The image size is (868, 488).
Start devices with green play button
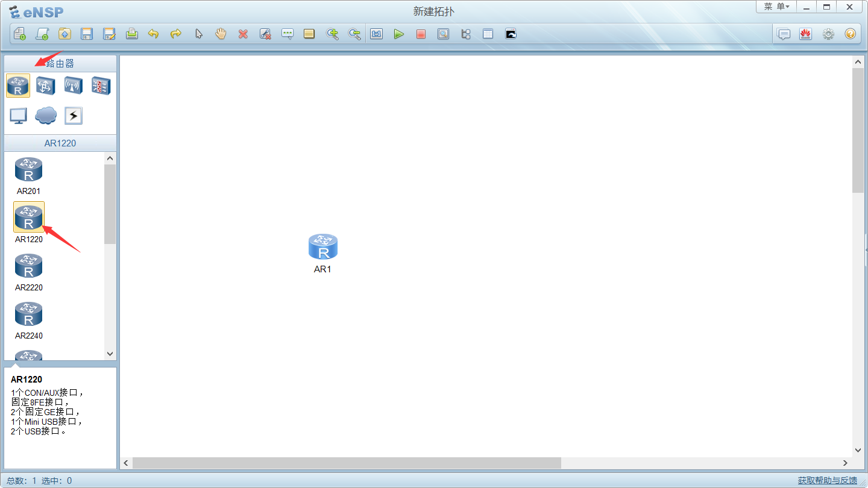pos(398,34)
